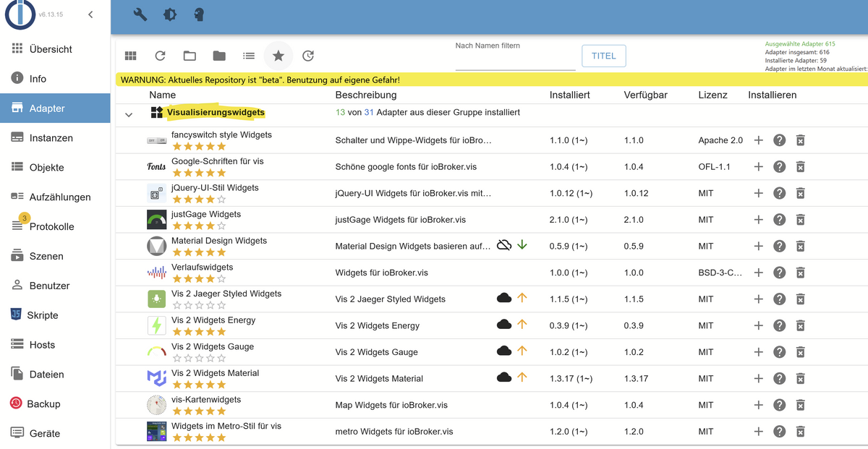This screenshot has height=449, width=868.
Task: Go to Protokolle in sidebar
Action: tap(51, 226)
